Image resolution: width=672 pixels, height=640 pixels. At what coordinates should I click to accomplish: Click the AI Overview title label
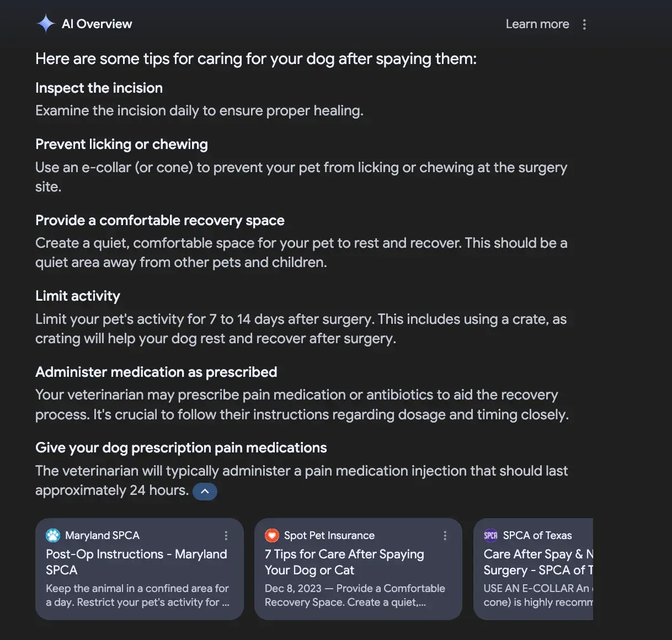click(x=97, y=24)
